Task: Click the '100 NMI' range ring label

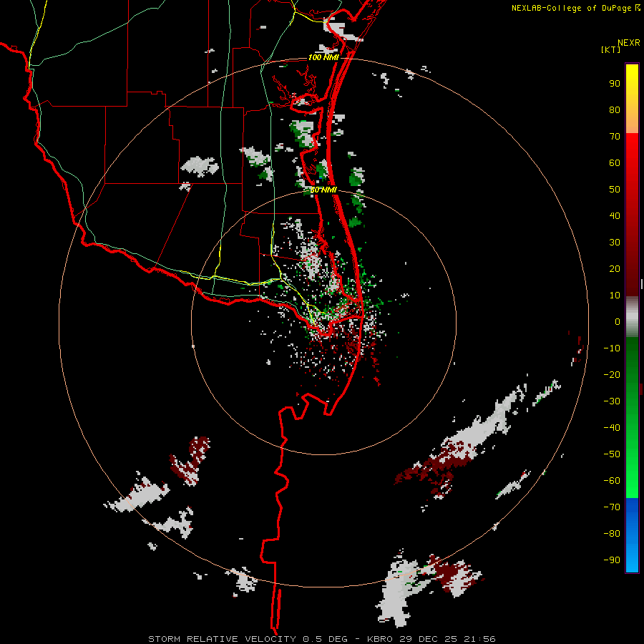Action: coord(323,57)
